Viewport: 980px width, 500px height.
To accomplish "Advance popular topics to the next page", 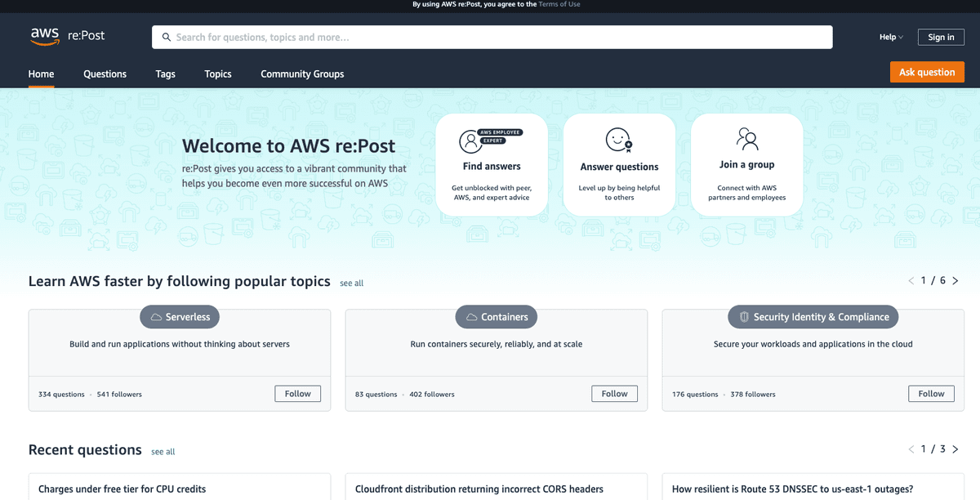I will click(955, 280).
